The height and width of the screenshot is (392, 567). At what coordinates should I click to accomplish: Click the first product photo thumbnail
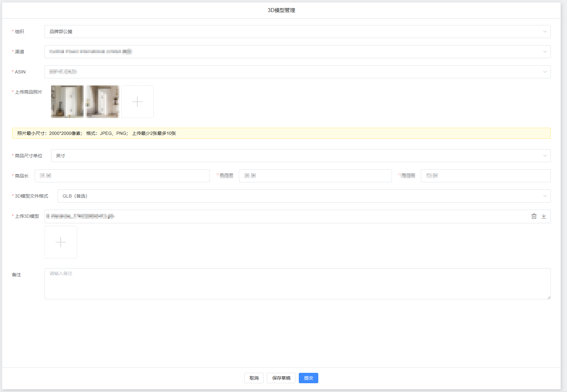(67, 102)
